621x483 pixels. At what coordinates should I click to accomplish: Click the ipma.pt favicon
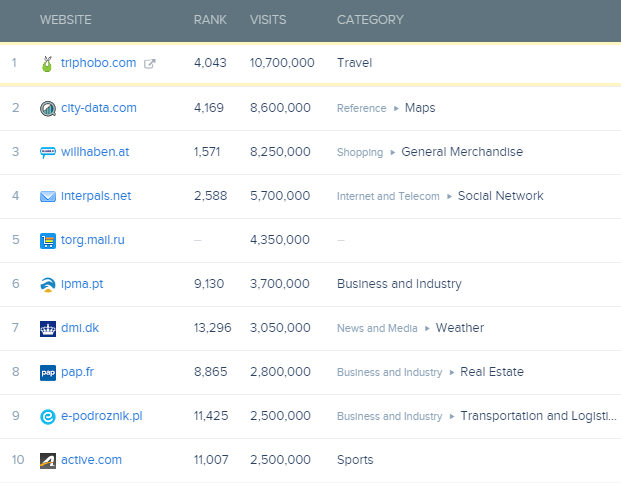click(x=48, y=285)
